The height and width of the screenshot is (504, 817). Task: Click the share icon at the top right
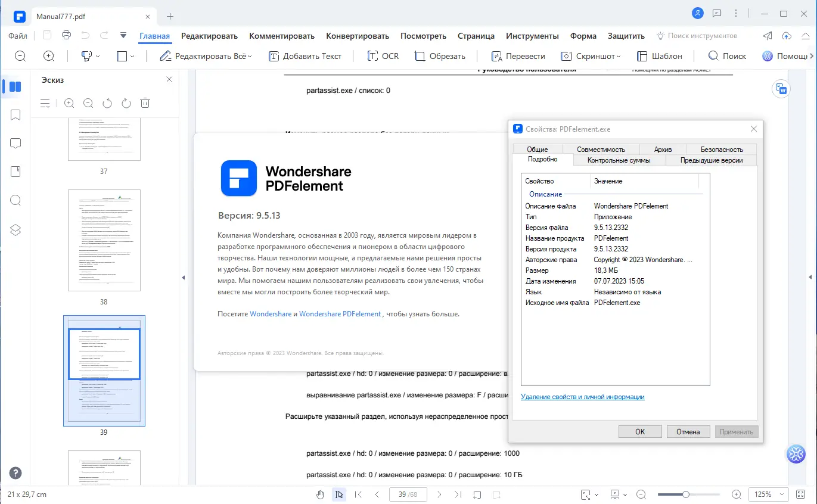768,36
